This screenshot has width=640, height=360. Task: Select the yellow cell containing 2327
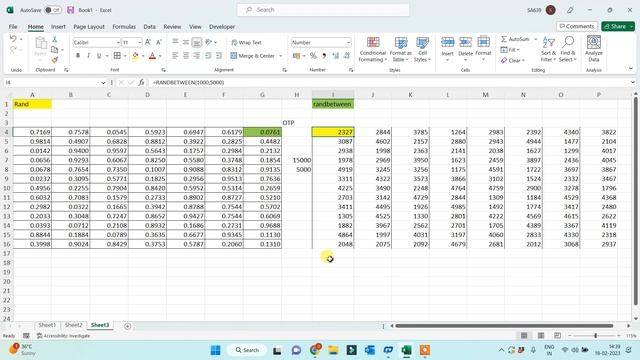point(333,132)
